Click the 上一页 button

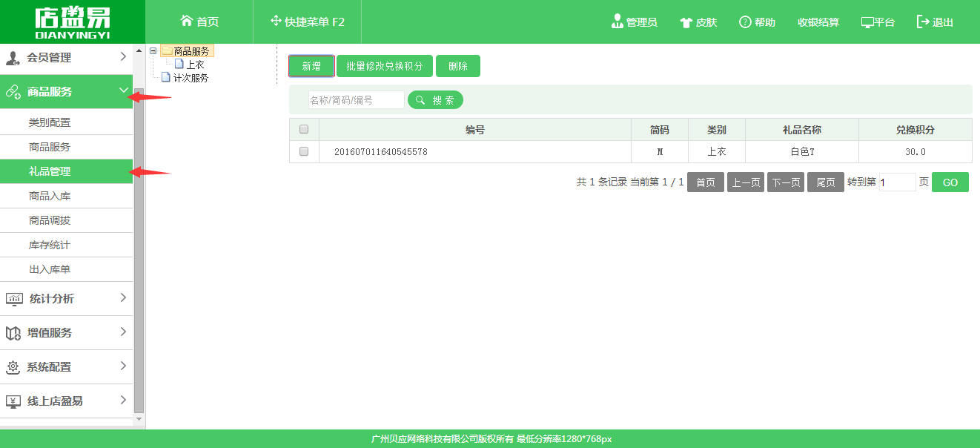746,182
